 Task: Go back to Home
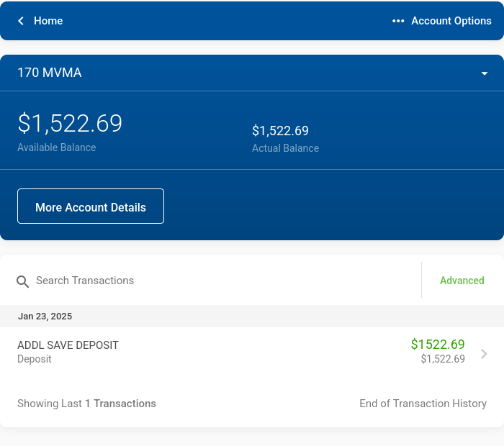pos(48,21)
